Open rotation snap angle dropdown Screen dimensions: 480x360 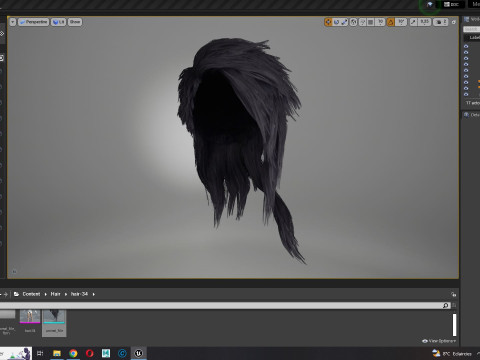(x=401, y=22)
